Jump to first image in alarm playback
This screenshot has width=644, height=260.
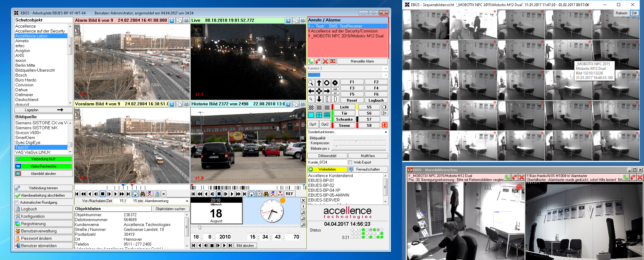(77, 194)
